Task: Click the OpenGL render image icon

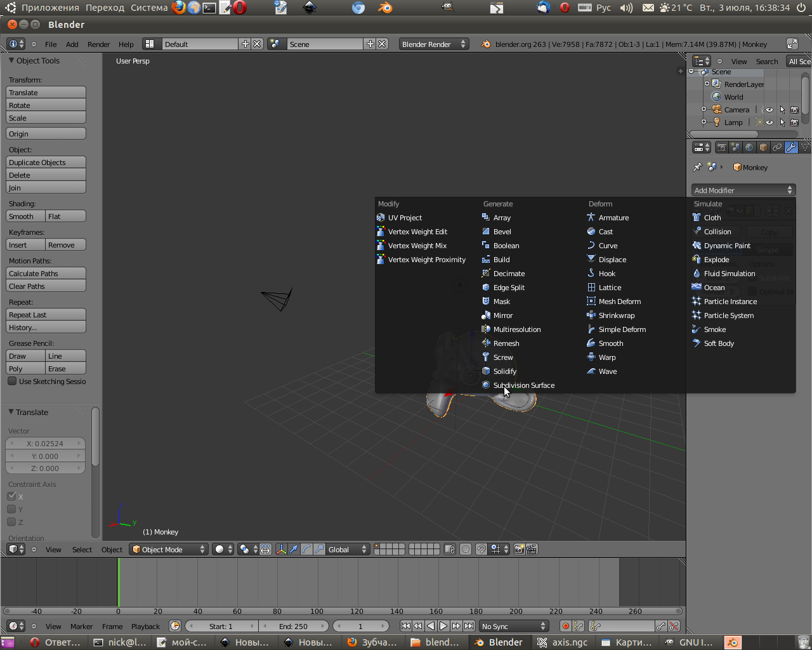Action: pyautogui.click(x=519, y=549)
